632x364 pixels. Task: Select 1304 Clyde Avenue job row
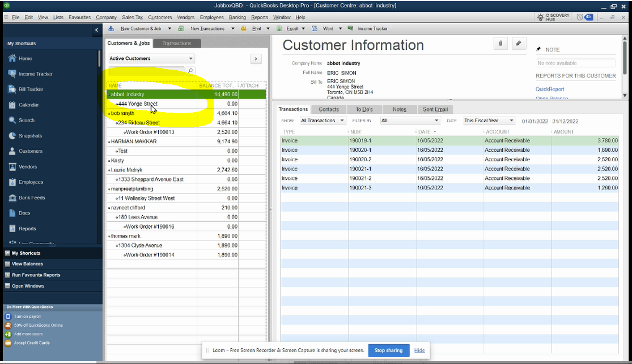coord(186,246)
